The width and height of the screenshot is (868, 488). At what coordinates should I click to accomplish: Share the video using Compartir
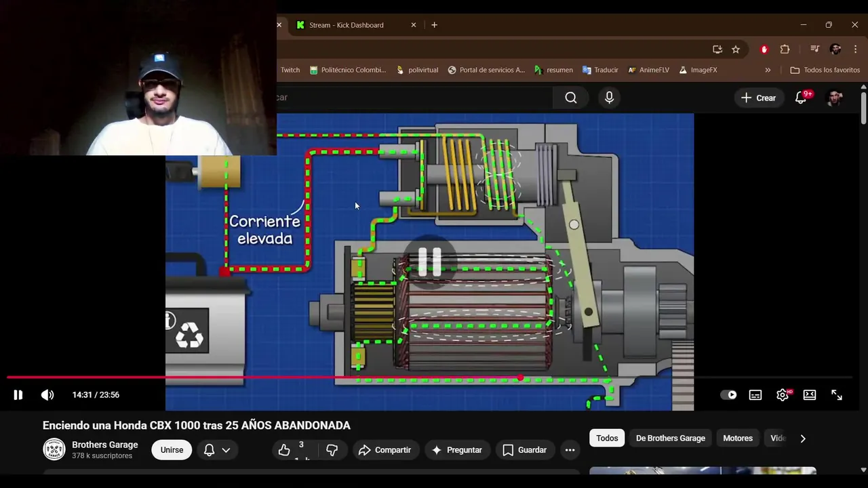(384, 450)
